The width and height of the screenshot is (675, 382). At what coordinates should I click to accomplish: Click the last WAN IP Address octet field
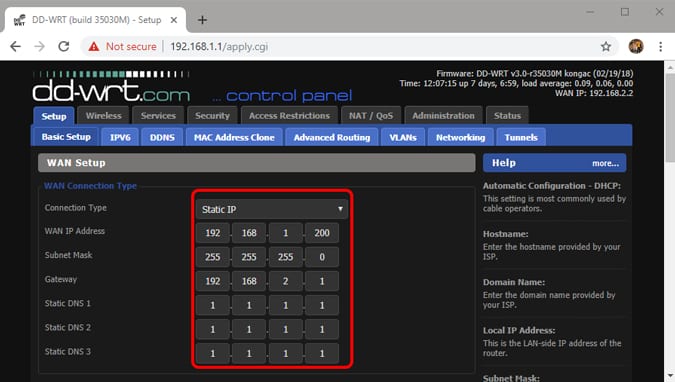pos(322,233)
